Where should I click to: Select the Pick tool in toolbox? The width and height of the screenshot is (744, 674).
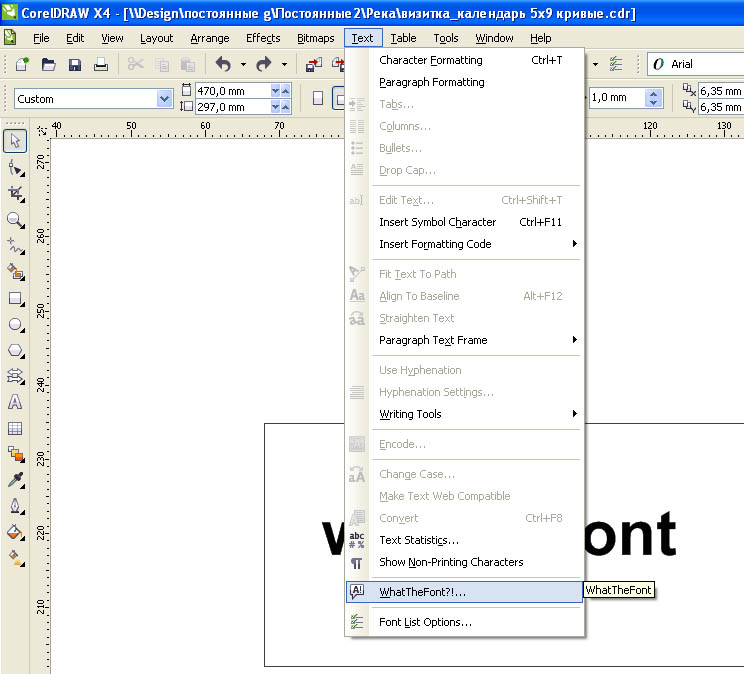pyautogui.click(x=15, y=141)
